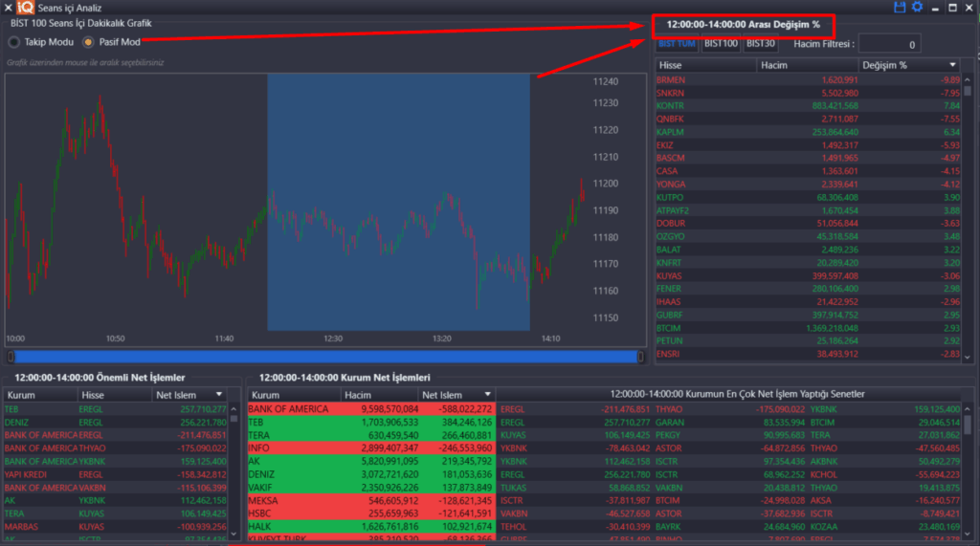
Task: Open Net Islem sort arrow in Kurum Net İşlemleri
Action: (487, 395)
